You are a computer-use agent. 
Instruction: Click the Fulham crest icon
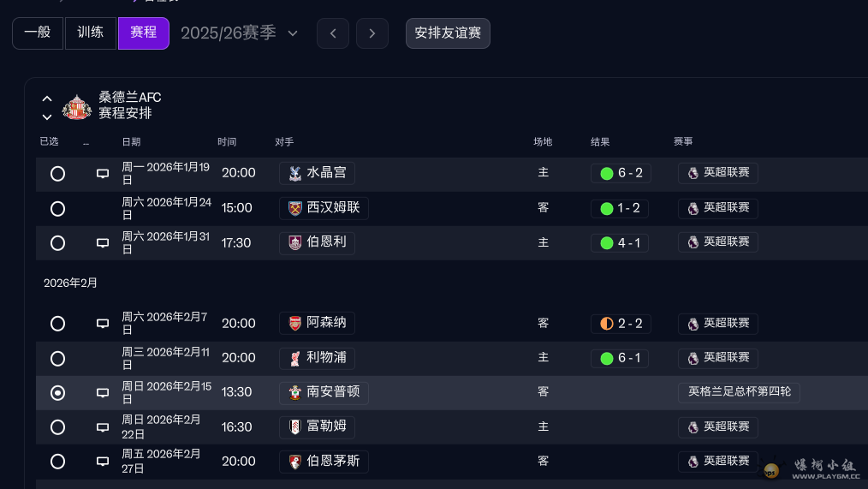[295, 426]
